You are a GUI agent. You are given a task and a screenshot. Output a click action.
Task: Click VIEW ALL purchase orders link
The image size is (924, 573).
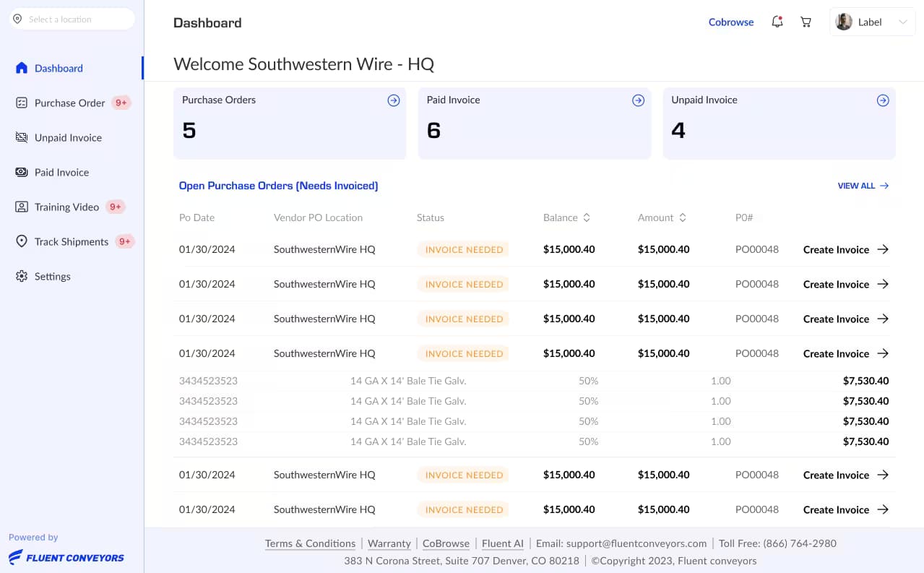click(x=856, y=186)
